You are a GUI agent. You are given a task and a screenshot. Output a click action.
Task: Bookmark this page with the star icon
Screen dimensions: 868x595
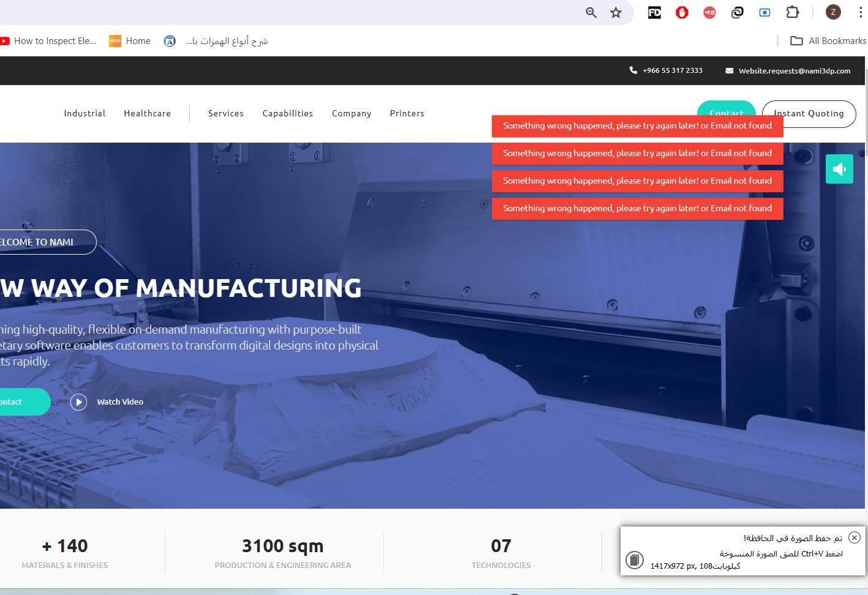616,12
